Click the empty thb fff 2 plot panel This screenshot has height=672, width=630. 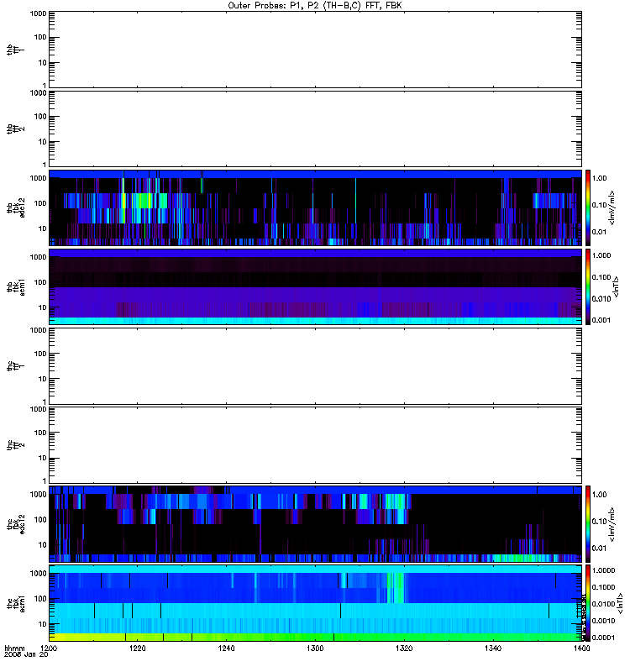[316, 129]
